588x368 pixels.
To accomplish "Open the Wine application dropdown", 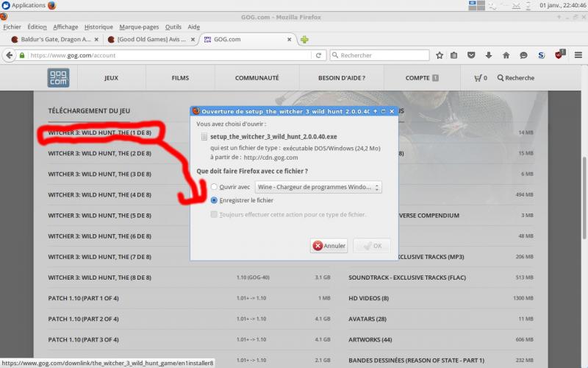I will tap(318, 187).
